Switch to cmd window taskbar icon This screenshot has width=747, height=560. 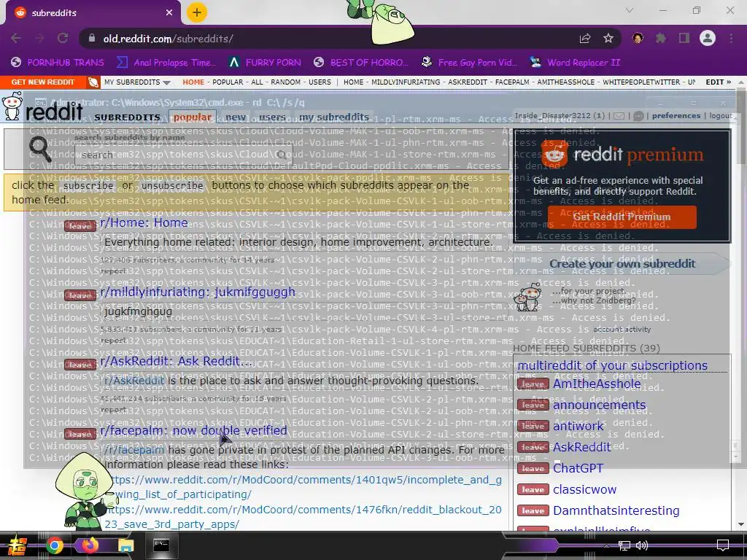[x=161, y=545]
